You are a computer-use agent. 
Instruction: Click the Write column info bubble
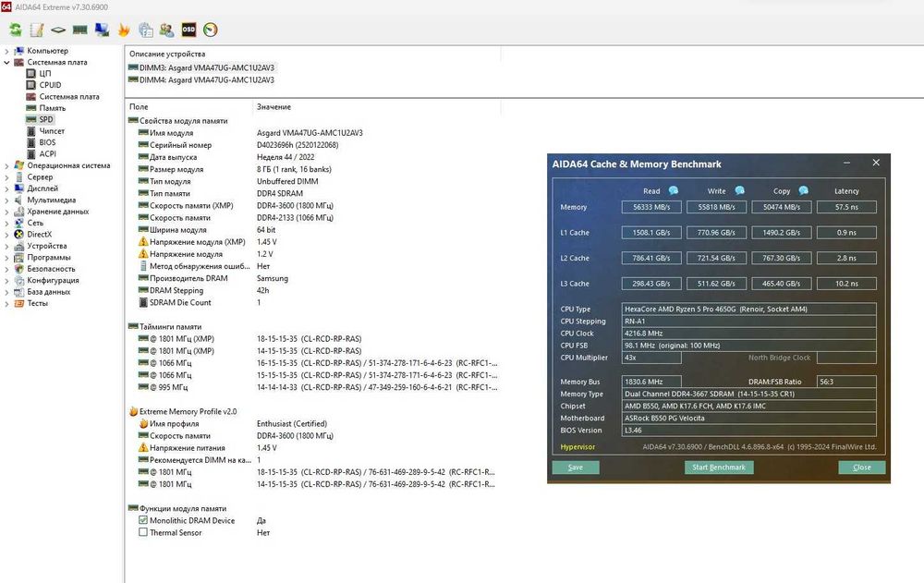[739, 190]
